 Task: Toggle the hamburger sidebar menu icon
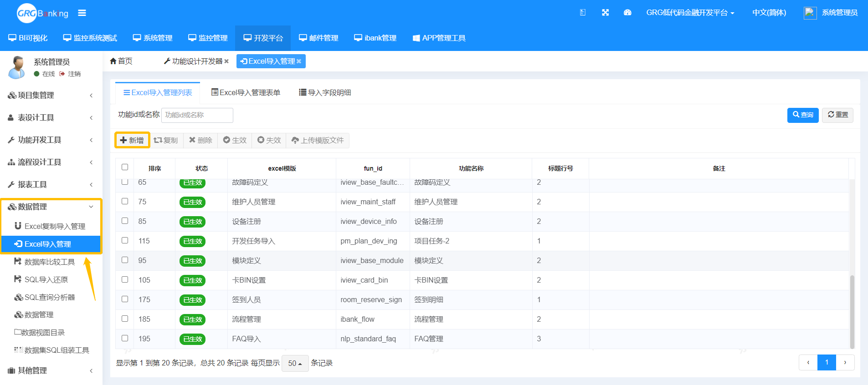pyautogui.click(x=82, y=13)
